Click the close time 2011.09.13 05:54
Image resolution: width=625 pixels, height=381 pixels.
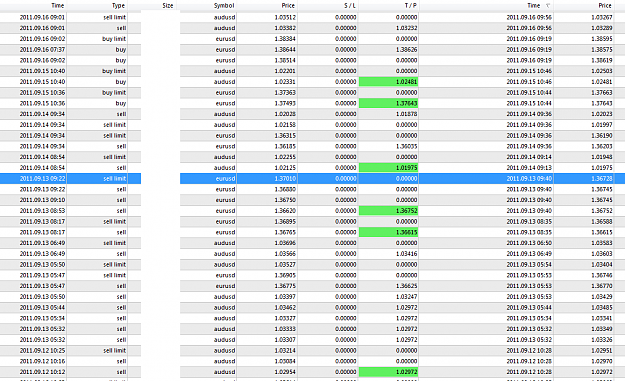pyautogui.click(x=529, y=265)
